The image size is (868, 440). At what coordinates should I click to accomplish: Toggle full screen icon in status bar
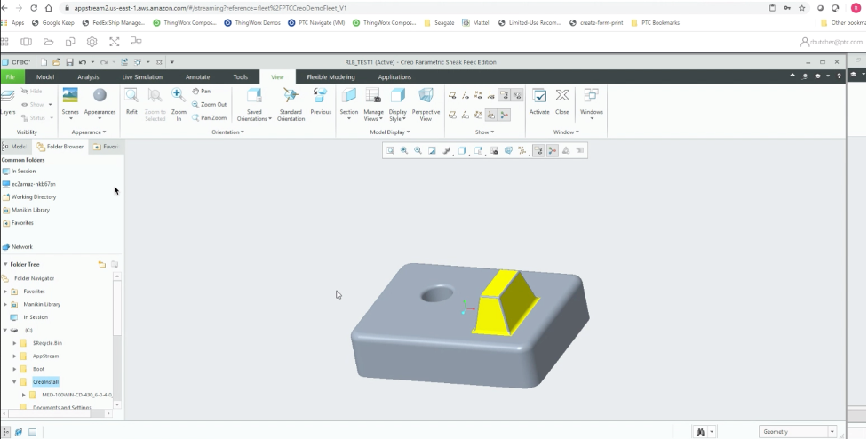pyautogui.click(x=32, y=432)
